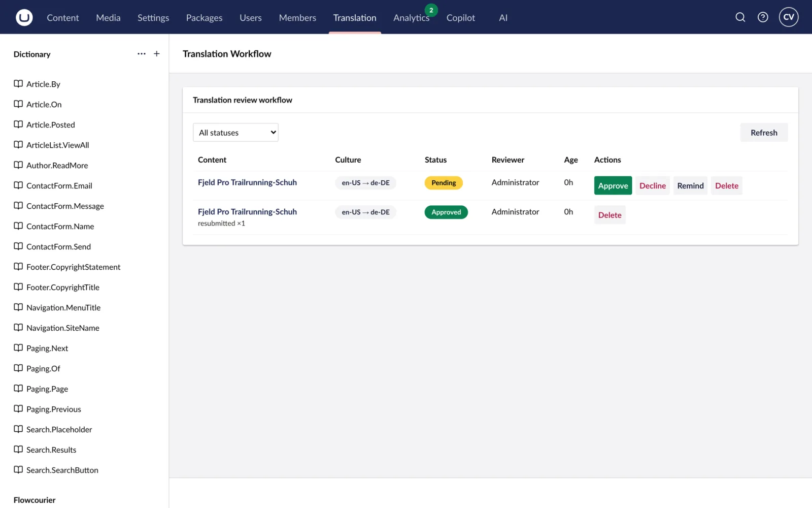Add new dictionary item with plus icon
The height and width of the screenshot is (508, 812).
pos(157,54)
